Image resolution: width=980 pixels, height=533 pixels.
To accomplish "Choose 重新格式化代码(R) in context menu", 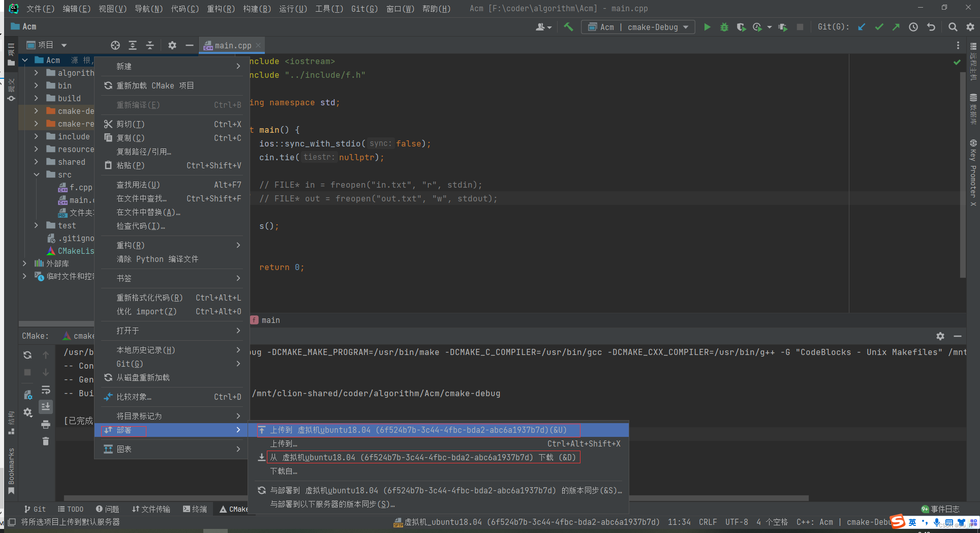I will pos(172,298).
